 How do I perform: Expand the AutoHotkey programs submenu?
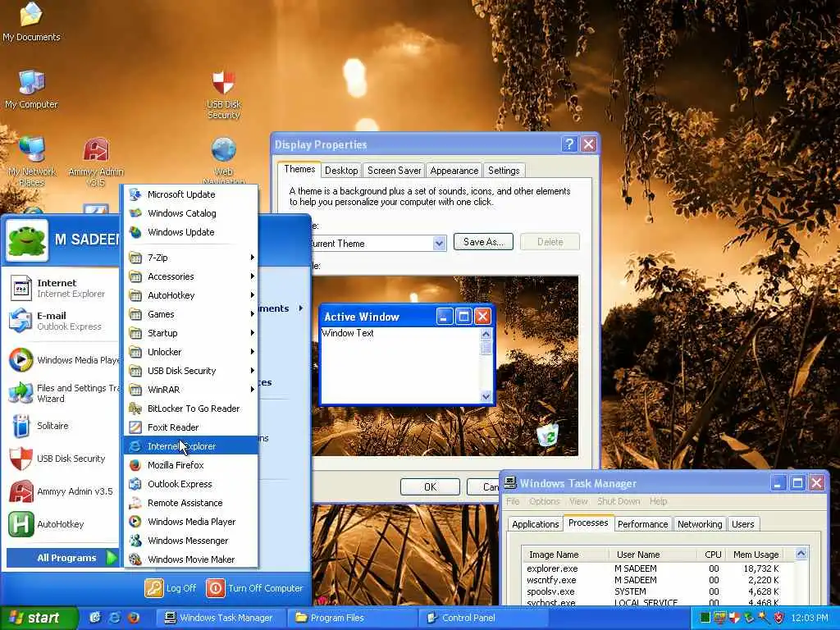(x=191, y=295)
